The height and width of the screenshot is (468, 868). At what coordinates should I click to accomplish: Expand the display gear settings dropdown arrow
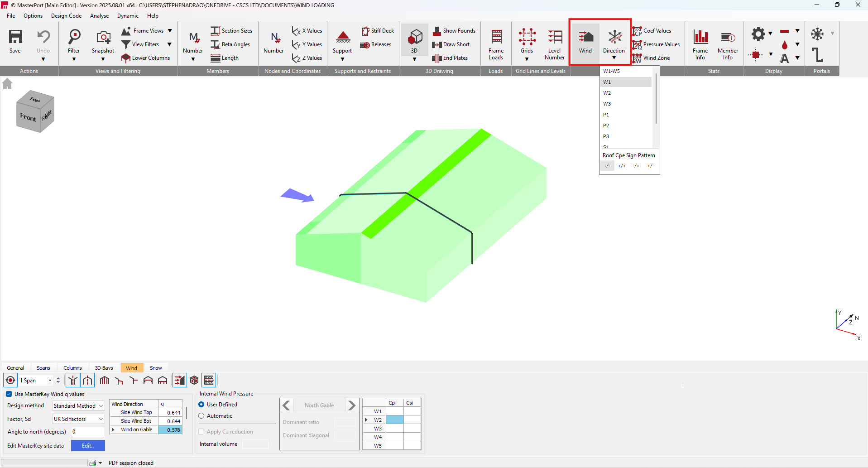point(770,34)
